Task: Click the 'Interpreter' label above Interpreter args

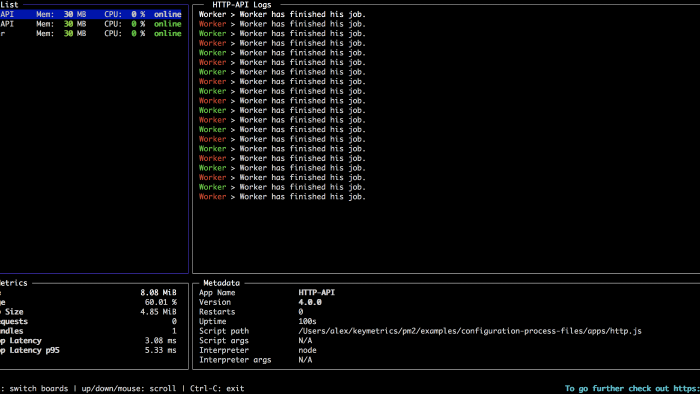Action: pyautogui.click(x=224, y=350)
